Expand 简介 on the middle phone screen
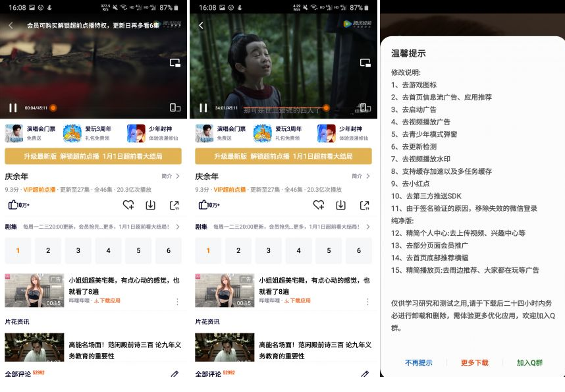Viewport: 565px width, 392px height. pyautogui.click(x=361, y=176)
